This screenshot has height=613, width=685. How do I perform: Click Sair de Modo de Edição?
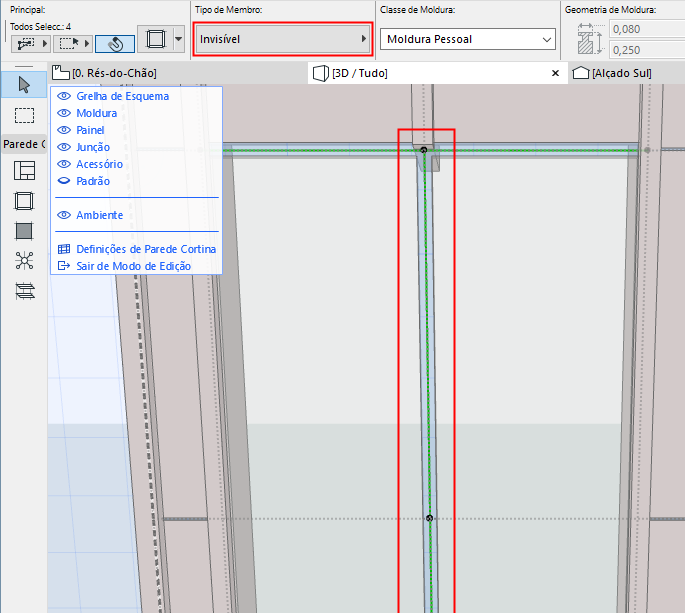point(133,266)
